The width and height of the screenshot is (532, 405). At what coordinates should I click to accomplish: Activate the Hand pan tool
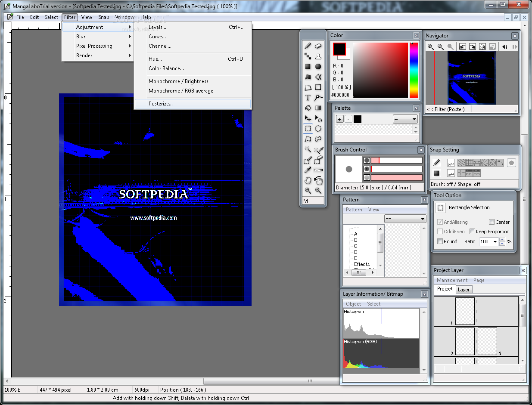(x=308, y=180)
